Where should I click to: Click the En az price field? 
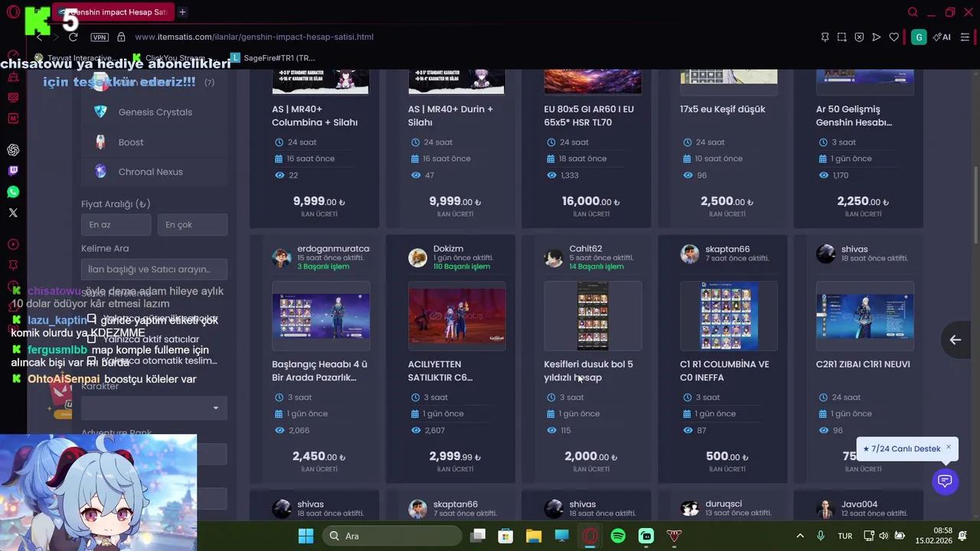point(116,225)
